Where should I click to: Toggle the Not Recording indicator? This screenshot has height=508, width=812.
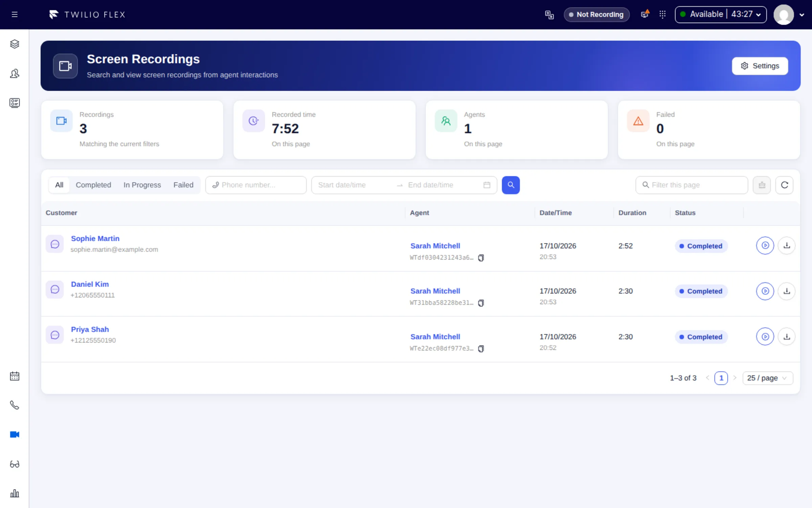point(596,15)
